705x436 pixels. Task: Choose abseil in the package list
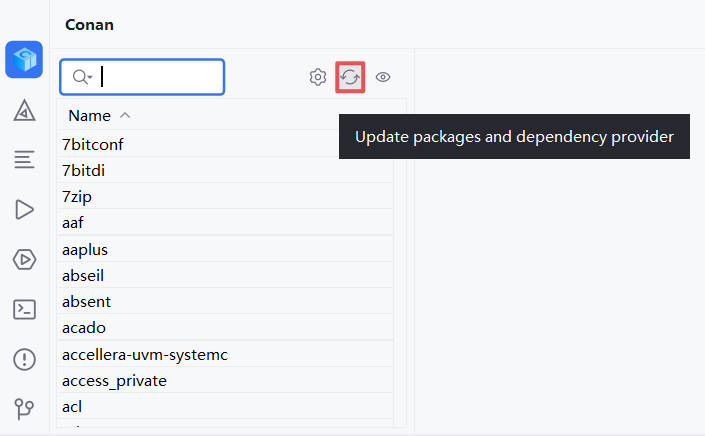[x=83, y=275]
